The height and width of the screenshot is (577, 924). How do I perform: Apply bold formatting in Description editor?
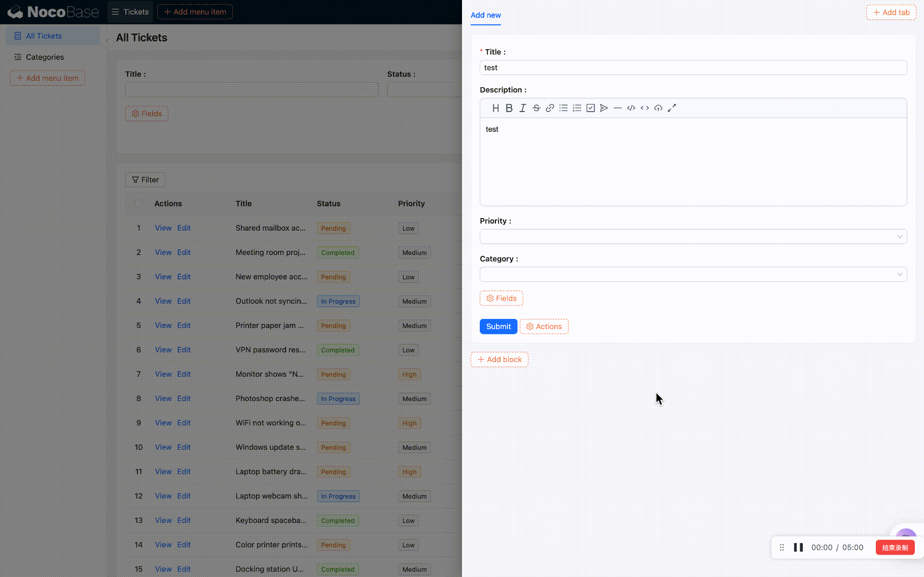click(x=509, y=108)
